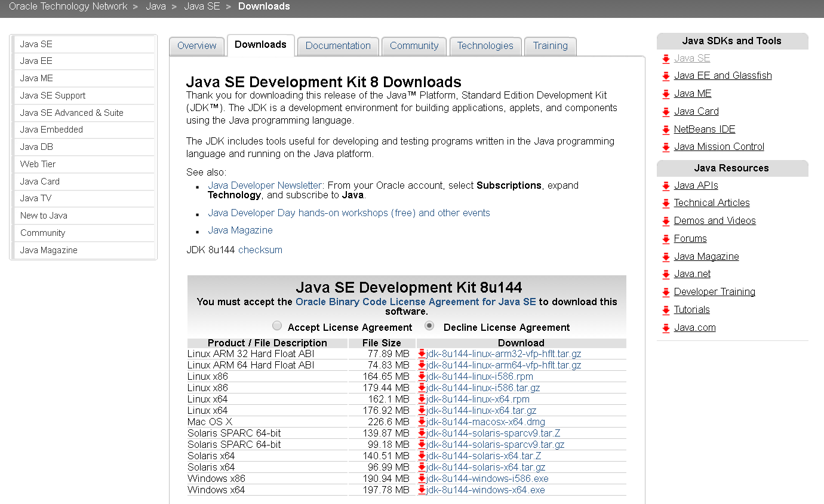
Task: Click the red download icon for jdk-8u144-linux-x64.rpm
Action: (422, 399)
